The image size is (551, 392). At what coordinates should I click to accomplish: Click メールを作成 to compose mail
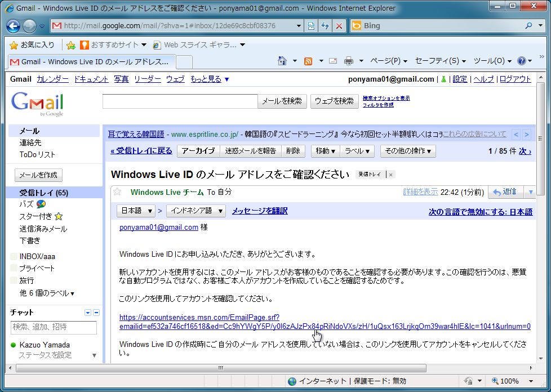pos(38,175)
